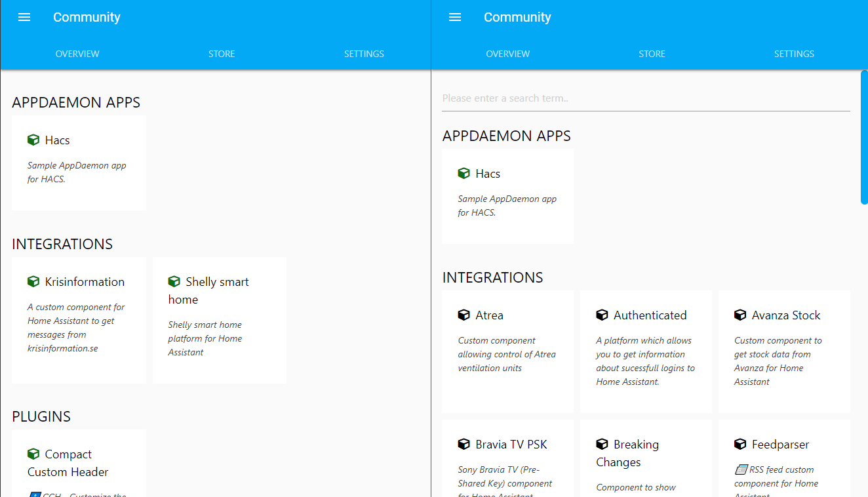Viewport: 868px width, 497px height.
Task: Click Atrea ventilation units description
Action: point(507,354)
